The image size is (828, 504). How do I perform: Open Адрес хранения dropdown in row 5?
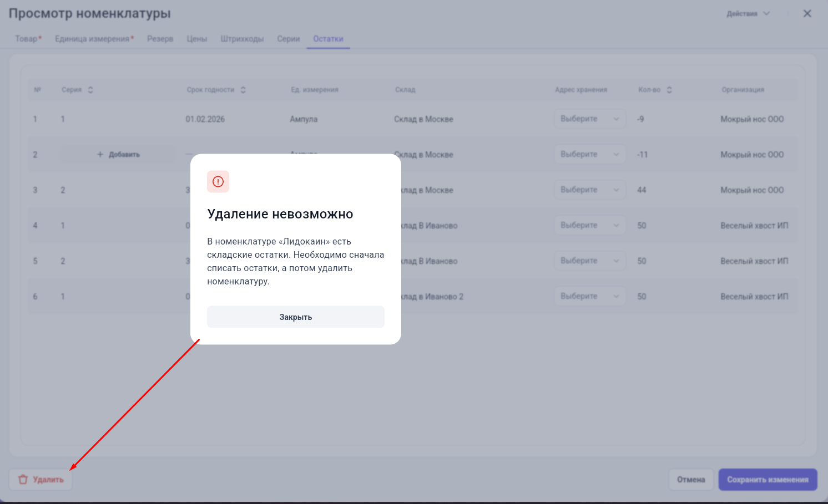pos(590,261)
